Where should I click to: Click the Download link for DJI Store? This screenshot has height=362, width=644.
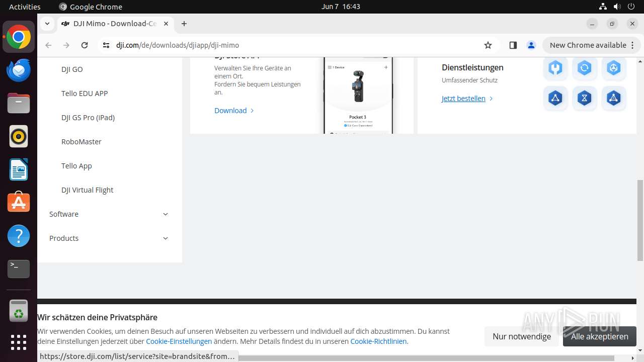pyautogui.click(x=234, y=111)
